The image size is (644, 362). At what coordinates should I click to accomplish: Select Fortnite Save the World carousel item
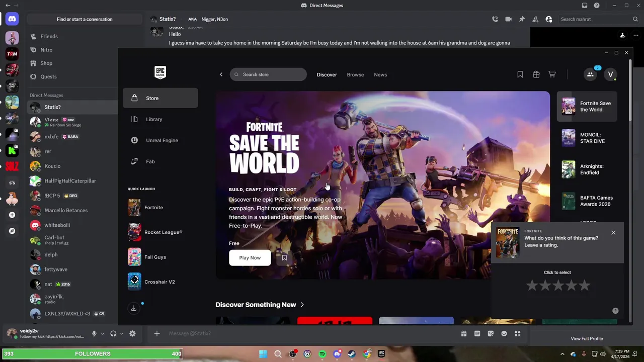[x=587, y=107]
